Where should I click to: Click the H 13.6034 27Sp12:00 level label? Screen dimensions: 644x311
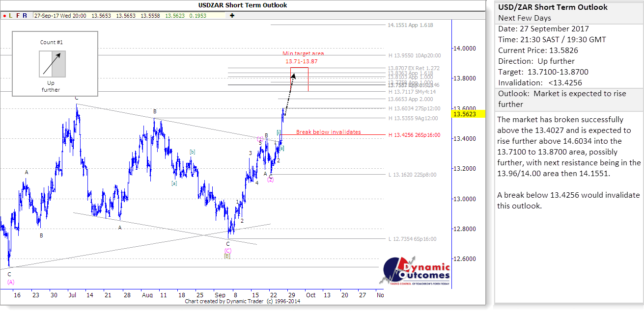pyautogui.click(x=414, y=108)
